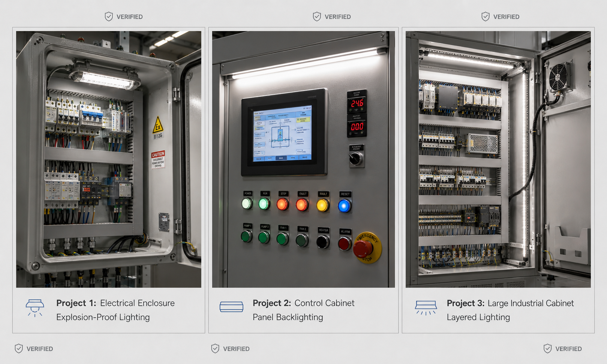Click the Project 3 downlight strip icon
The width and height of the screenshot is (607, 364).
click(426, 308)
